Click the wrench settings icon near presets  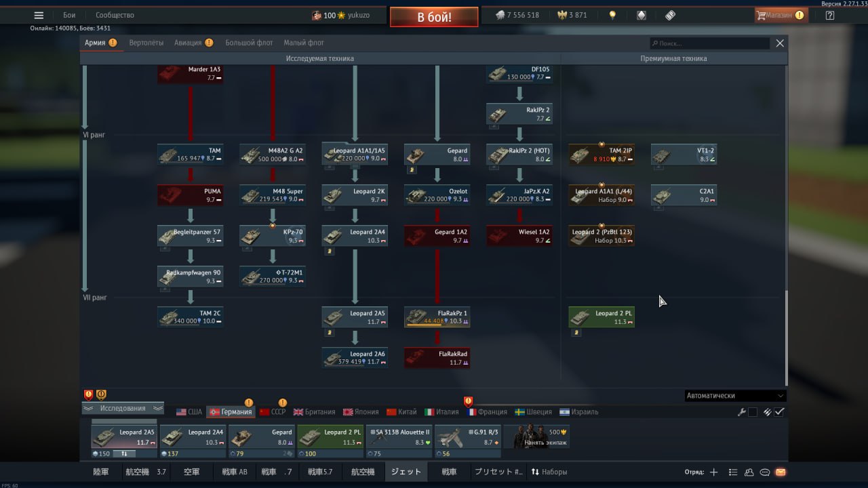click(x=742, y=412)
